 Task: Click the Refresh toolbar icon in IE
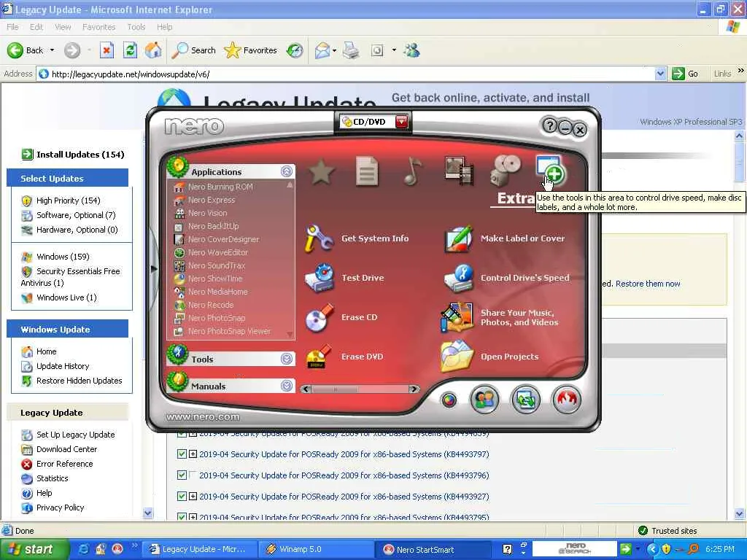coord(130,50)
